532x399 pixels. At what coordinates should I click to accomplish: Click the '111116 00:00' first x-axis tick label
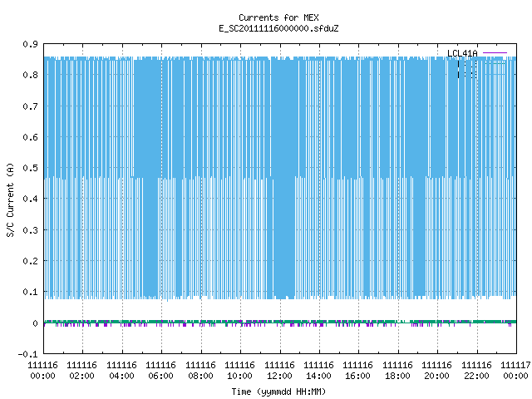click(42, 371)
